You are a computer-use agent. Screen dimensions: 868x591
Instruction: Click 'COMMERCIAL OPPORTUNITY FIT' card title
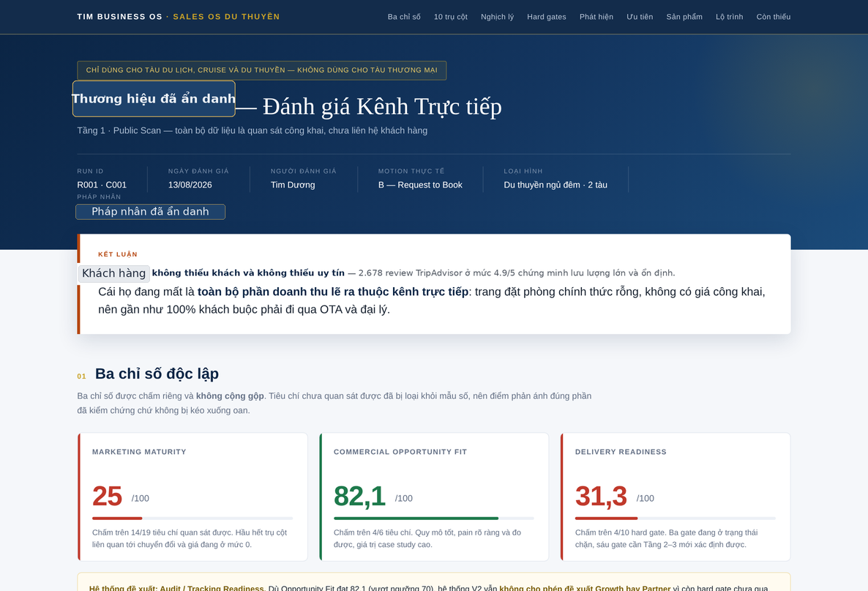point(400,452)
